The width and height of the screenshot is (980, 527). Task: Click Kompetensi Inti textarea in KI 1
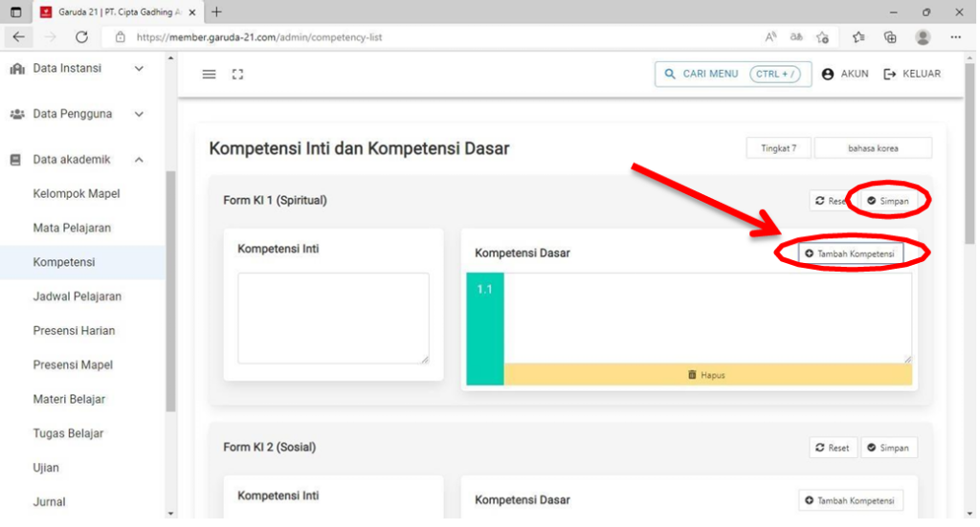pyautogui.click(x=333, y=318)
